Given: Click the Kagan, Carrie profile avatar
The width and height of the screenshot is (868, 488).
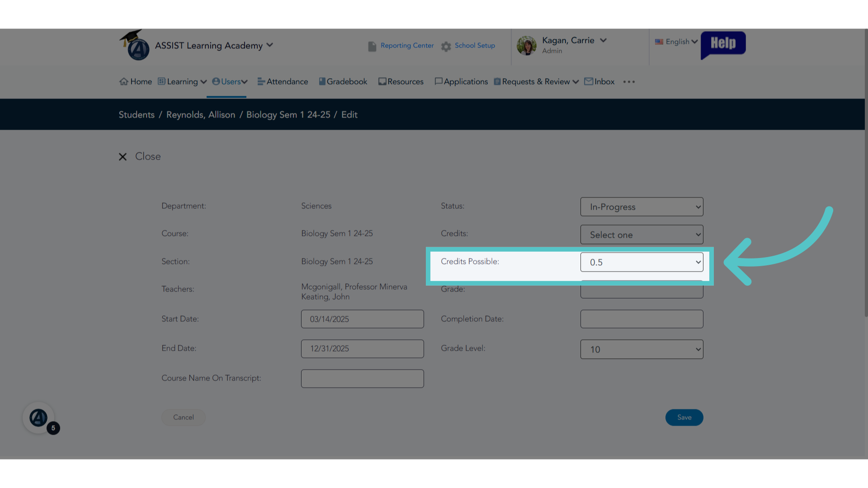Looking at the screenshot, I should (x=526, y=46).
